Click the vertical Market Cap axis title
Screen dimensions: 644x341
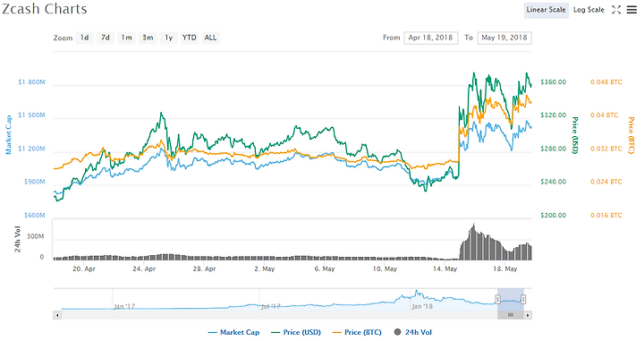[x=8, y=135]
